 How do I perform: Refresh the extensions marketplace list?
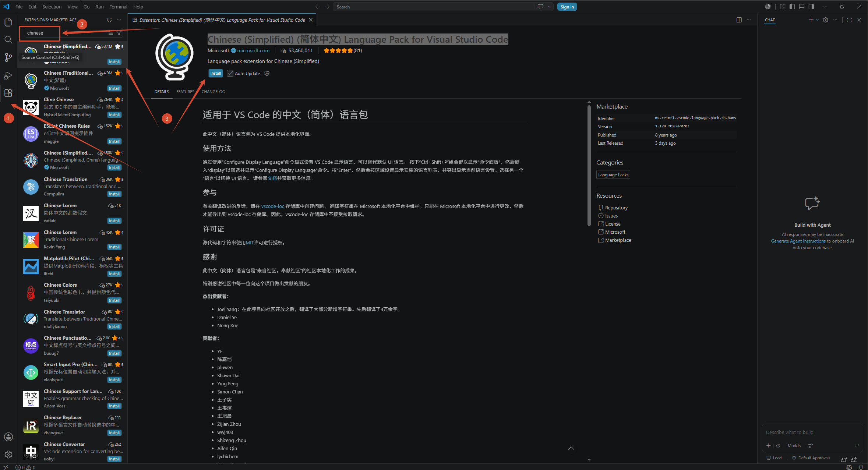coord(109,20)
